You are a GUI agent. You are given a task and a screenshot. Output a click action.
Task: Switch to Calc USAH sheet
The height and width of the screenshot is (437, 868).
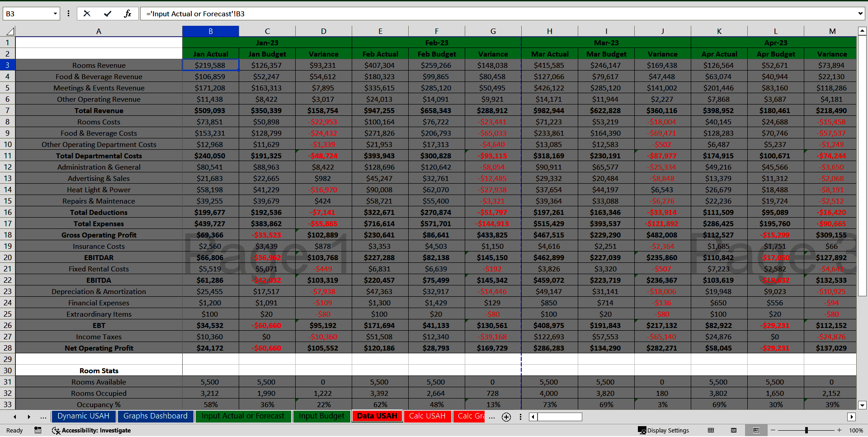(x=427, y=416)
